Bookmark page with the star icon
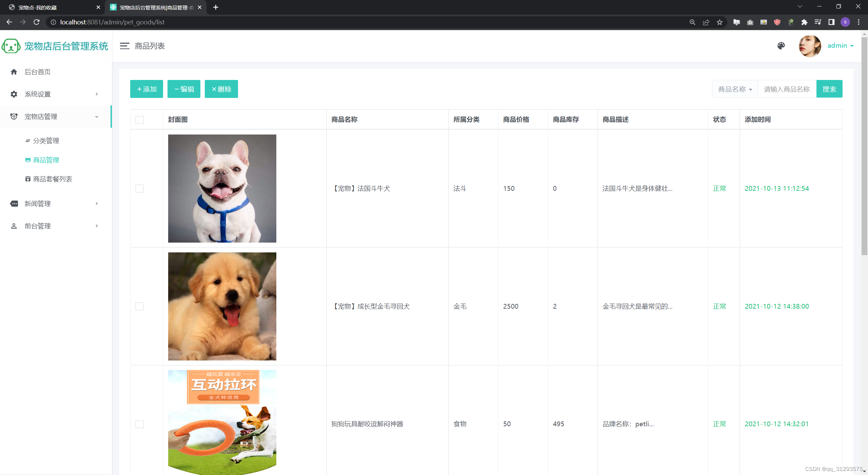 click(719, 22)
